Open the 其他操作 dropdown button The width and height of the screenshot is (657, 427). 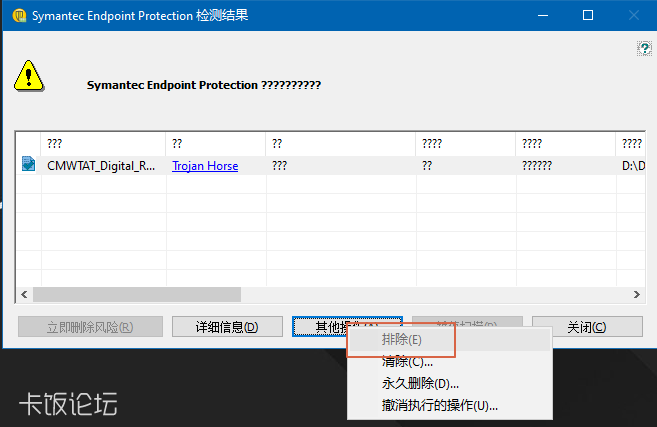pyautogui.click(x=347, y=326)
